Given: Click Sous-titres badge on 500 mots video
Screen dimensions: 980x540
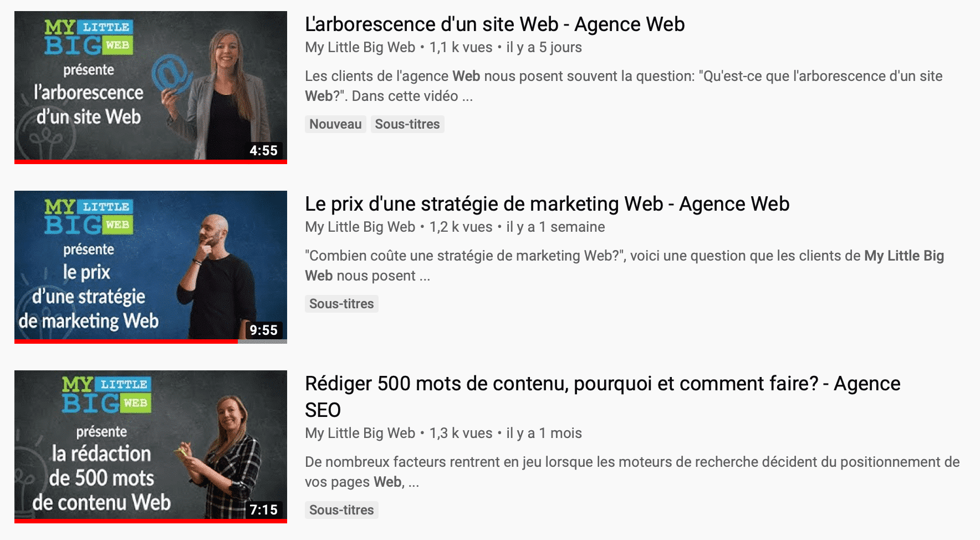Looking at the screenshot, I should point(341,510).
